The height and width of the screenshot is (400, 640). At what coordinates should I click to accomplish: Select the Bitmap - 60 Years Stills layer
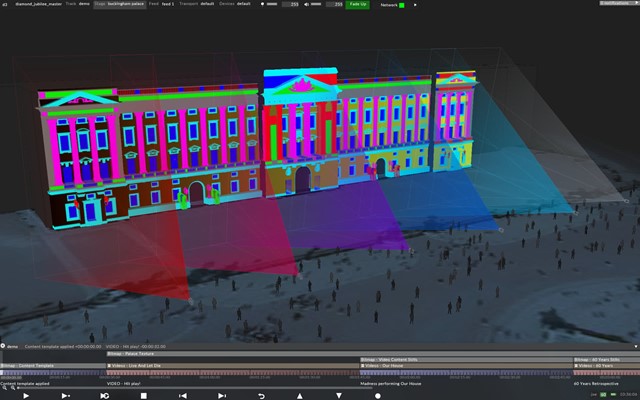pos(606,360)
